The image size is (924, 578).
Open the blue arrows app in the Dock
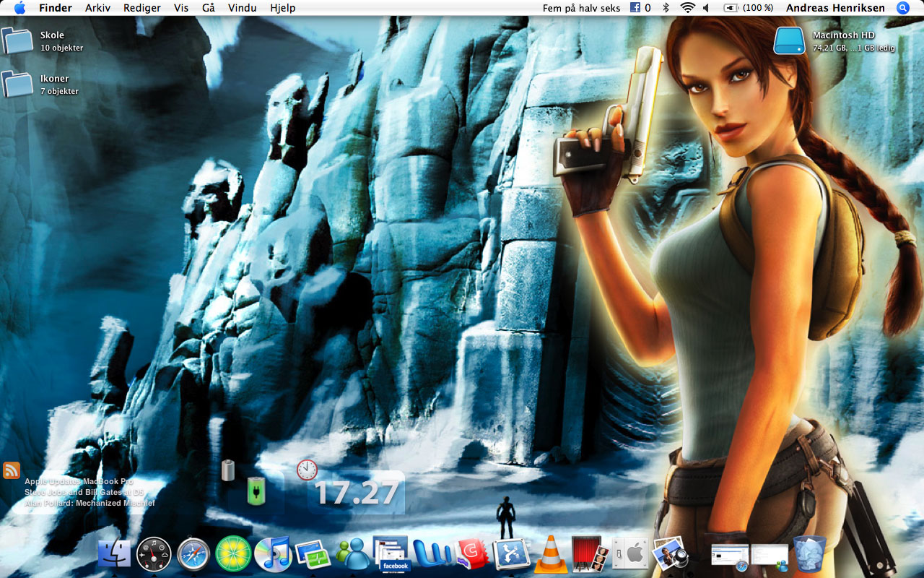click(512, 554)
